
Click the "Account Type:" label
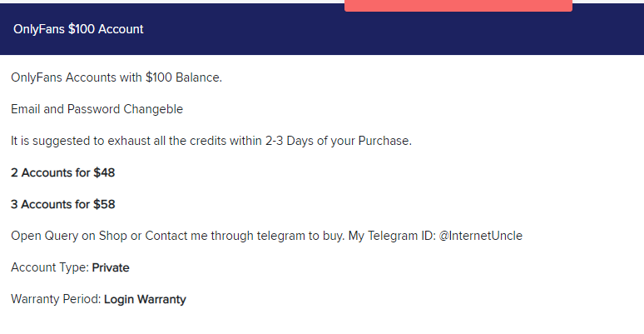point(49,267)
